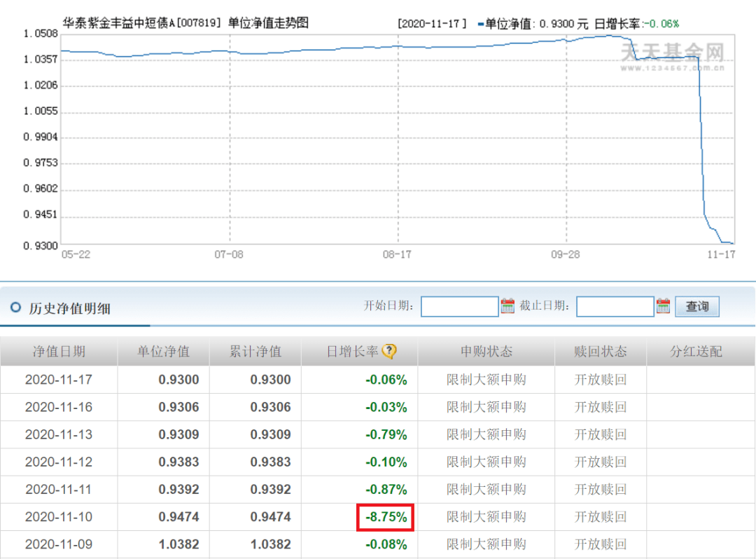Click unit net value 0.9383 for 2020-11-12
Image resolution: width=756 pixels, height=559 pixels.
(178, 462)
